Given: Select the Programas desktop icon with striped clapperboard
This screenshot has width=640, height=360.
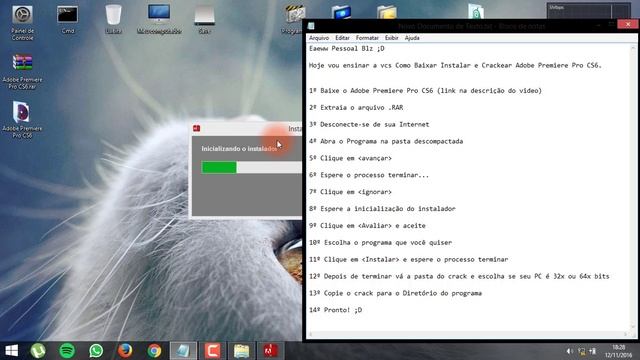Looking at the screenshot, I should pos(294,20).
